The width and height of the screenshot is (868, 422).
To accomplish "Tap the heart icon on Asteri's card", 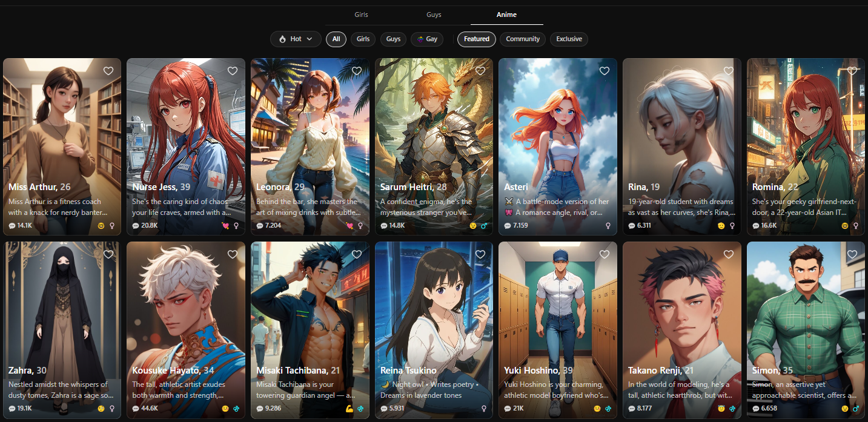I will 604,71.
